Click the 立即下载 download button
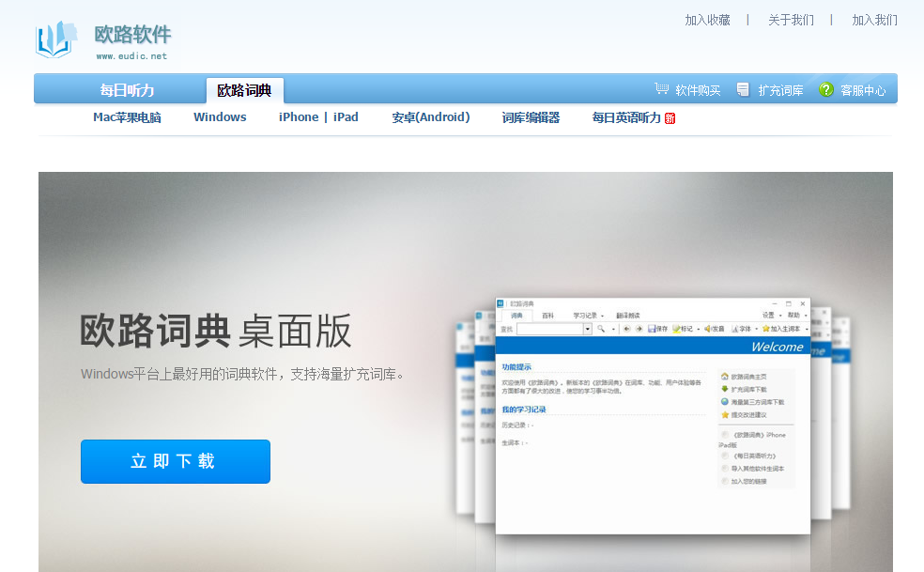 (x=175, y=461)
